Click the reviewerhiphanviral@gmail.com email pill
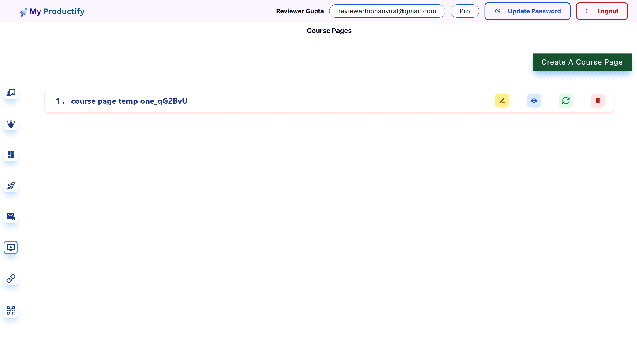Viewport: 637px width, 364px height. coord(387,11)
